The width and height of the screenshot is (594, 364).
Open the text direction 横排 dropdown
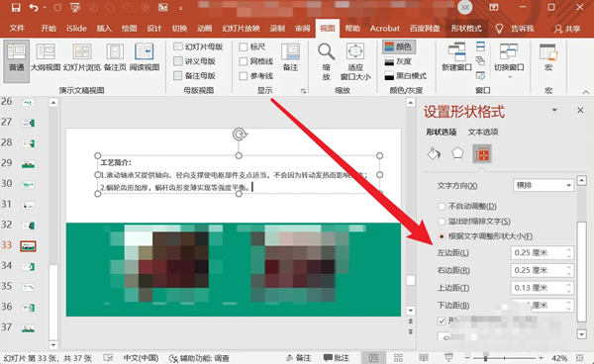tap(543, 185)
